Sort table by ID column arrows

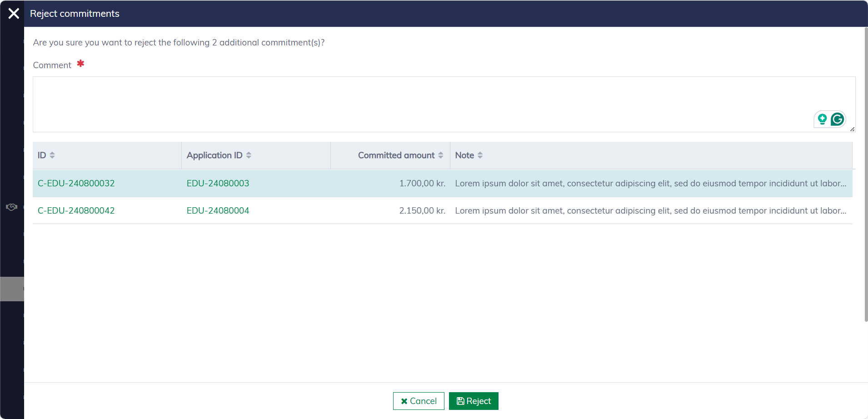(52, 155)
